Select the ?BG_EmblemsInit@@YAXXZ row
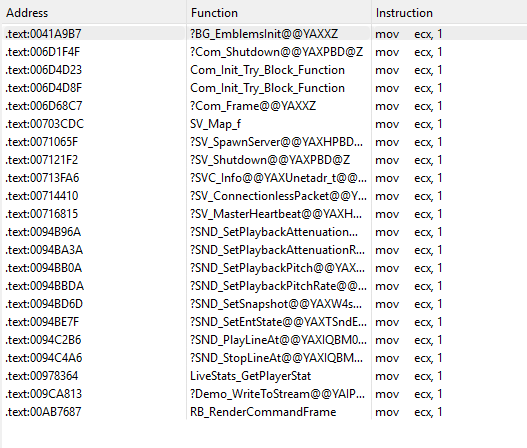This screenshot has width=527, height=448. 265,34
